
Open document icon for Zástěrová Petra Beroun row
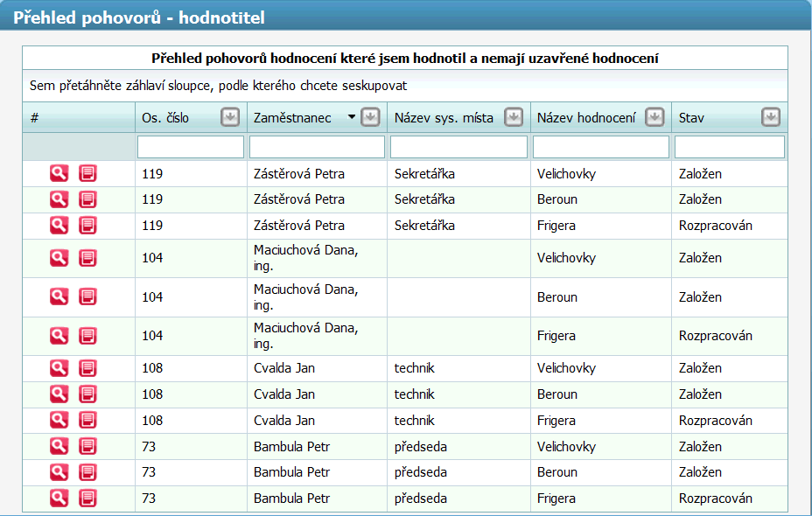click(x=87, y=199)
